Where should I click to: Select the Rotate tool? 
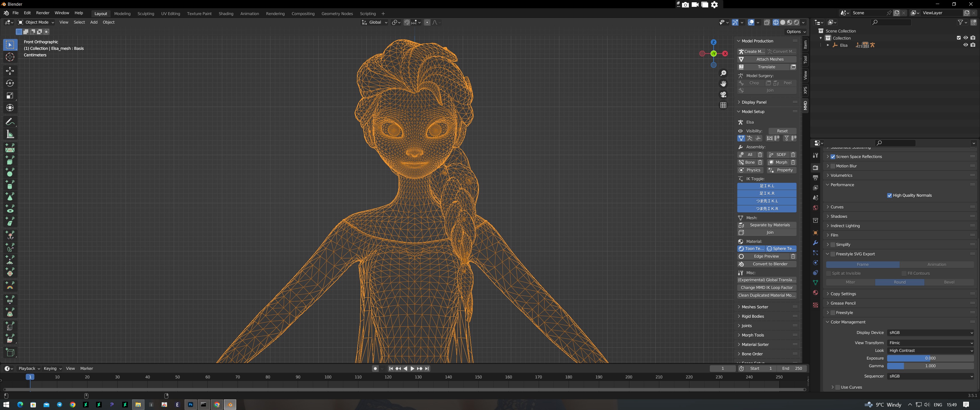(x=10, y=83)
